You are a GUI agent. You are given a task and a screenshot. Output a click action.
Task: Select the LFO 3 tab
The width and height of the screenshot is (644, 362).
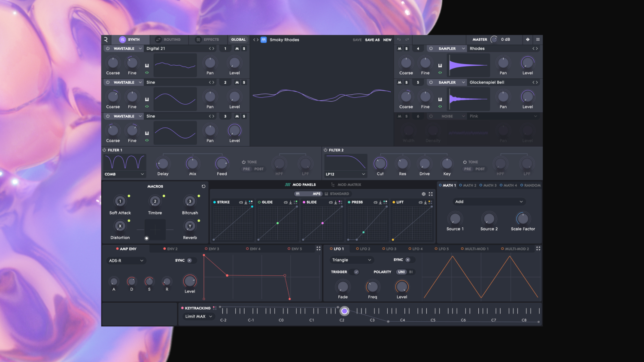click(x=389, y=249)
